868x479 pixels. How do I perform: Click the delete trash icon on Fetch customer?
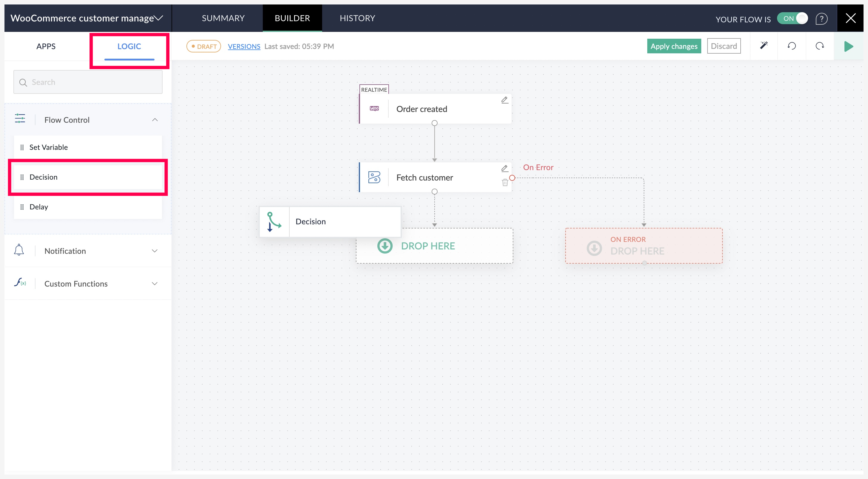(505, 183)
